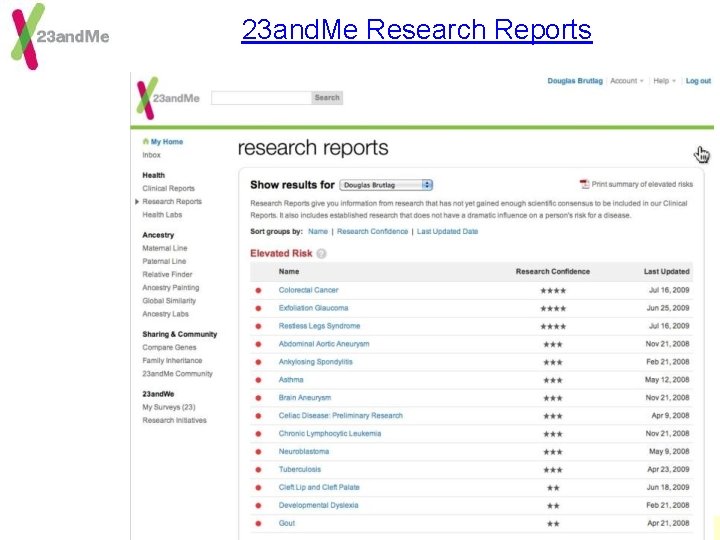Click the Search button
This screenshot has width=720, height=540.
click(327, 98)
